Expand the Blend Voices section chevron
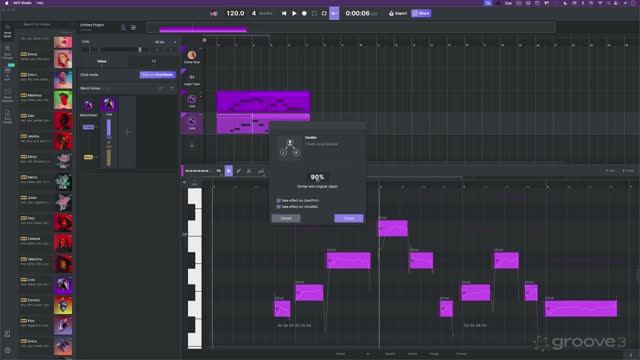 [x=172, y=88]
